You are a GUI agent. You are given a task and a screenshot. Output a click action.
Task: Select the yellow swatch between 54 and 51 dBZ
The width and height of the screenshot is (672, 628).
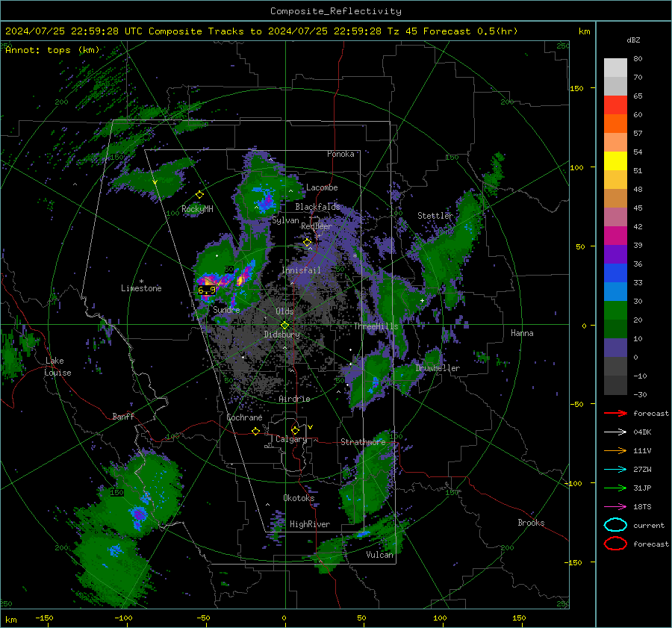click(x=615, y=161)
